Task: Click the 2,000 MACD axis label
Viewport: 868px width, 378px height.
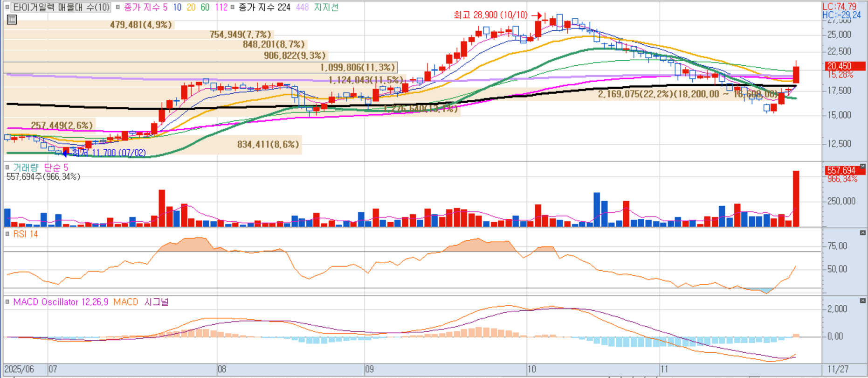Action: 837,309
